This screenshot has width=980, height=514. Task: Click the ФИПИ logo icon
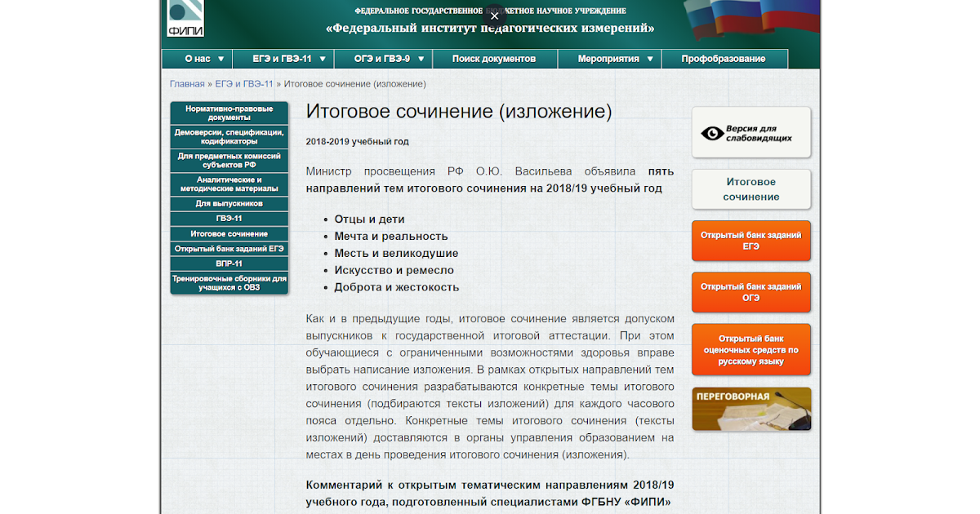coord(185,18)
